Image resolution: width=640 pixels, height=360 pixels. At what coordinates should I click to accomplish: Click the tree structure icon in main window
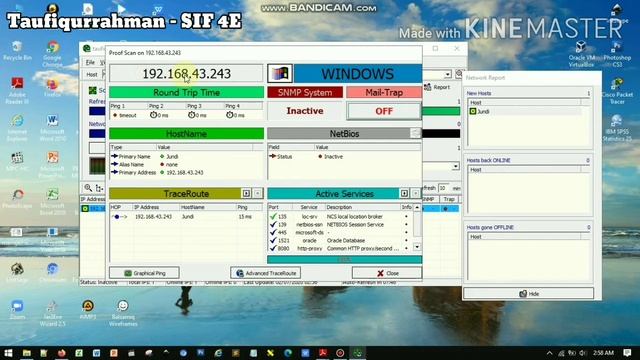coord(99,188)
